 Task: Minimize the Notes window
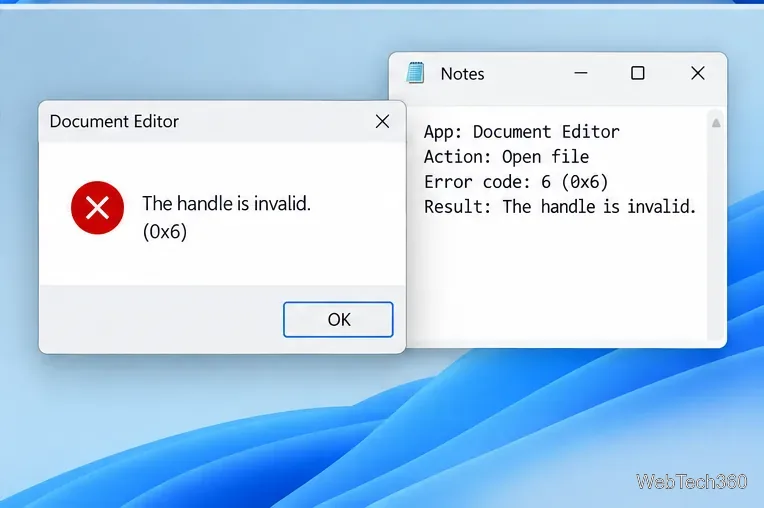(x=581, y=73)
